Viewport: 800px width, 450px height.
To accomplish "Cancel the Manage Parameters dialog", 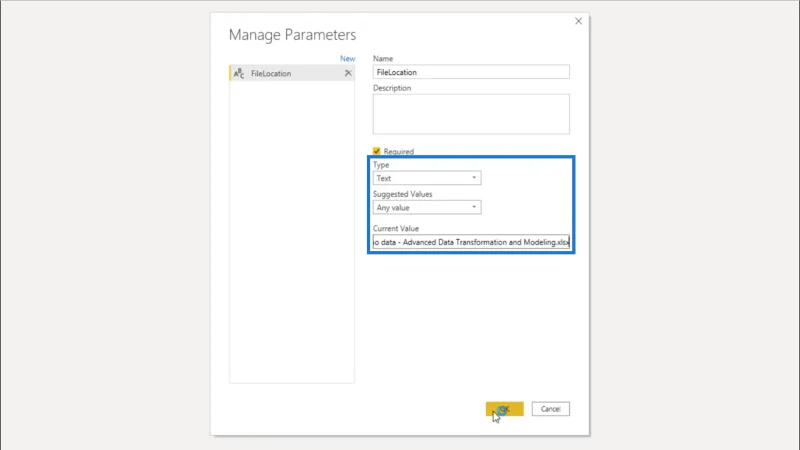I will pos(551,409).
